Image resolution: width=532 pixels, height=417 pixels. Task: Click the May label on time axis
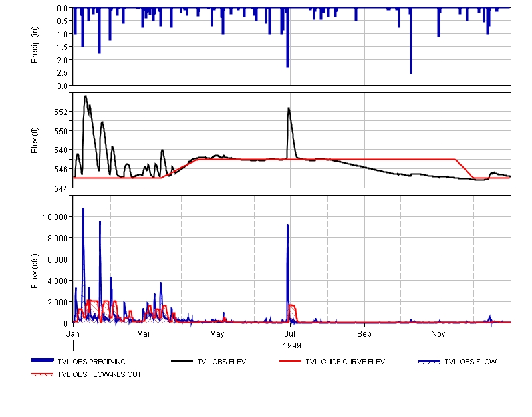click(x=217, y=333)
